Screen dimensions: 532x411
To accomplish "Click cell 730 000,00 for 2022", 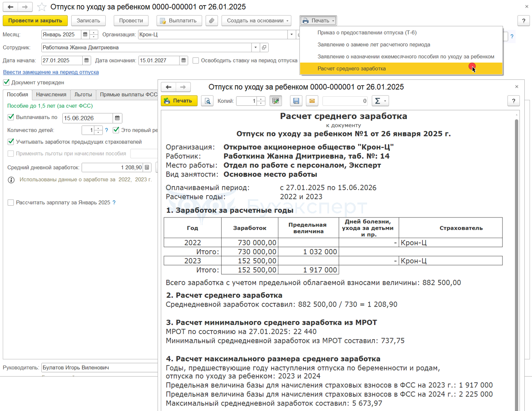I will (x=250, y=243).
